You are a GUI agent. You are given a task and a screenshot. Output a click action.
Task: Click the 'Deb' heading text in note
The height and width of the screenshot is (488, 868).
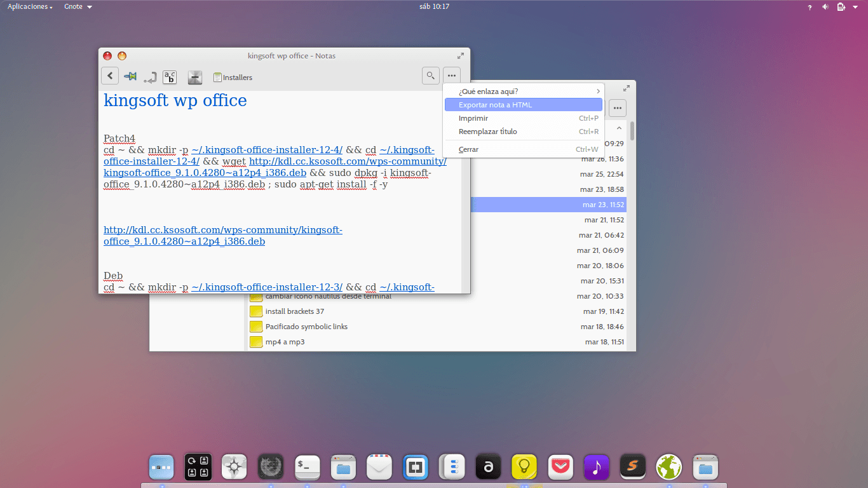click(x=113, y=276)
